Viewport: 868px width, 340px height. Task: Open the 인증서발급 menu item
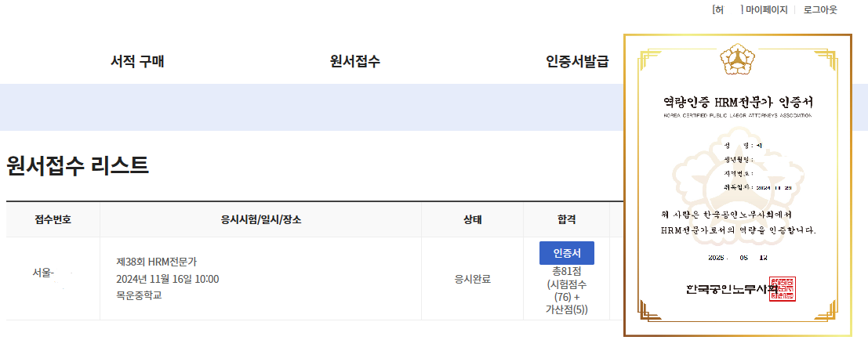[577, 61]
